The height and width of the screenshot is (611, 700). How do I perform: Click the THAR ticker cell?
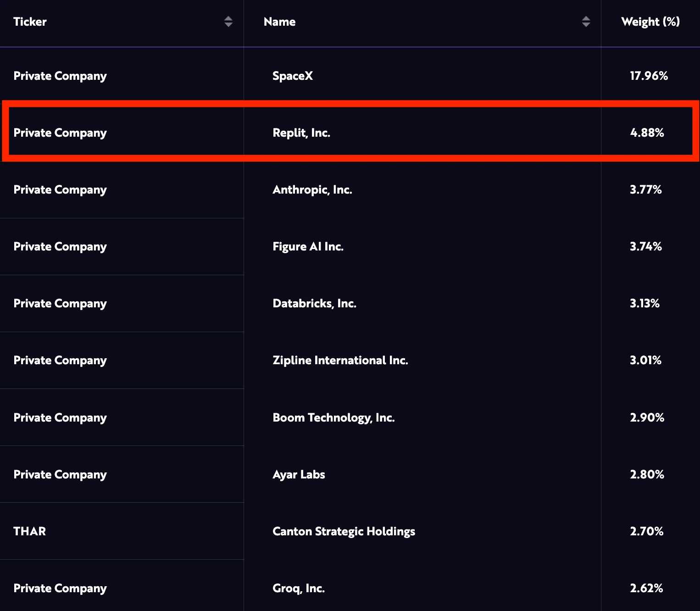click(x=29, y=531)
